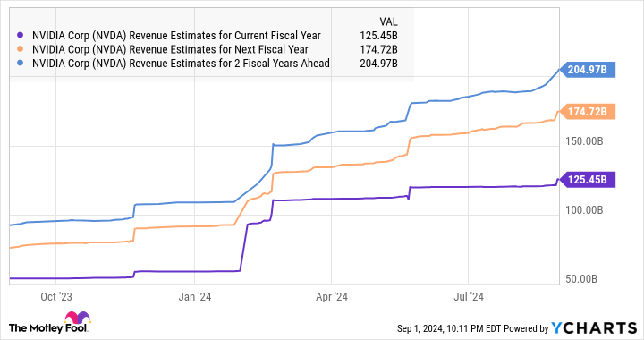Viewport: 644px width, 340px height.
Task: Click the Jul '24 axis label
Action: (469, 297)
